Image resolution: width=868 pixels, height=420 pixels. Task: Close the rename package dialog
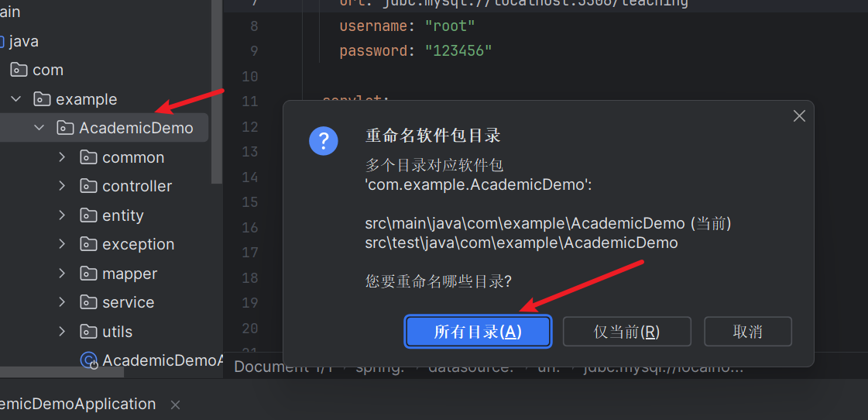coord(799,115)
